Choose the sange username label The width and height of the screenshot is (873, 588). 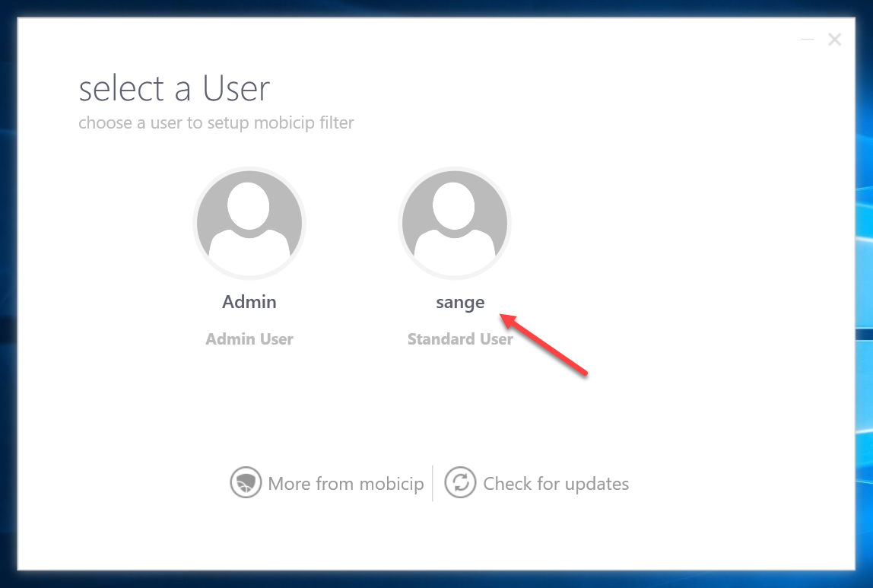[460, 303]
